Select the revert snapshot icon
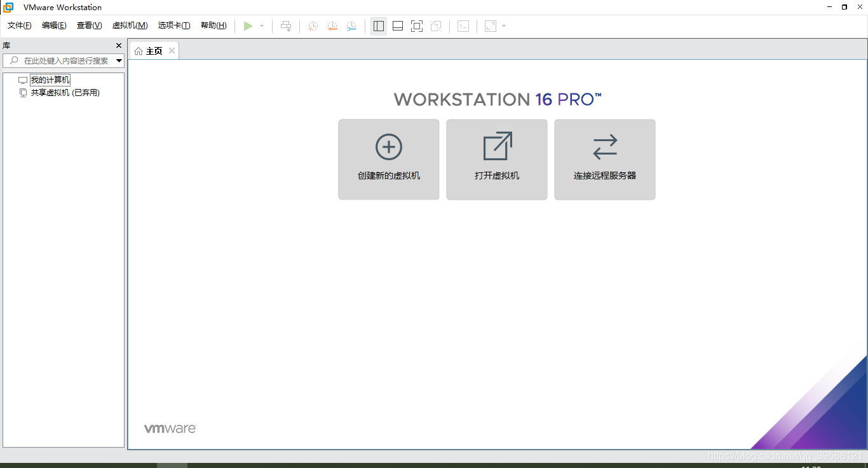Viewport: 868px width, 468px height. tap(332, 26)
